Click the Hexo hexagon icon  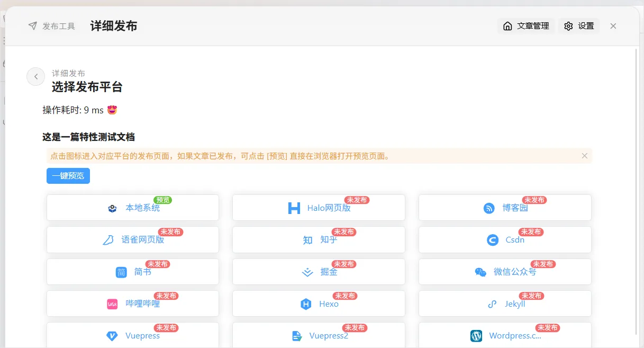[x=306, y=304]
